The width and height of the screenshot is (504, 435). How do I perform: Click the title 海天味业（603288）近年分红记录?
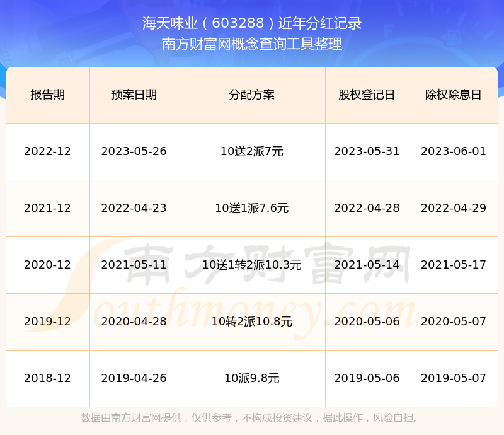pos(252,23)
